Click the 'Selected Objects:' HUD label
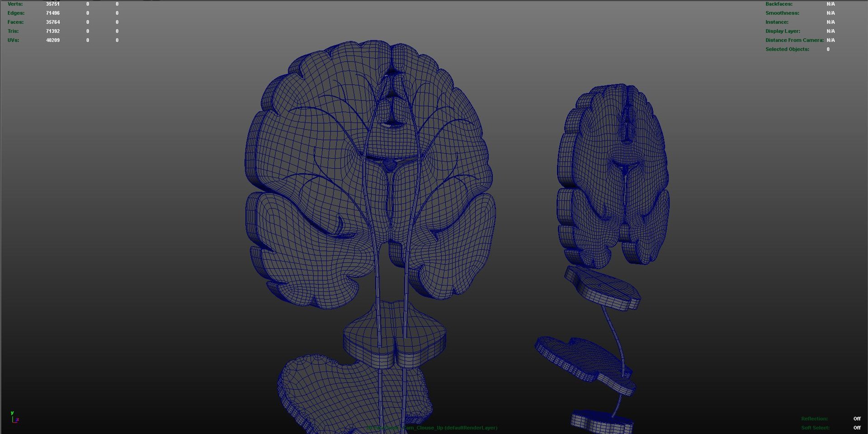The image size is (868, 434). tap(787, 49)
